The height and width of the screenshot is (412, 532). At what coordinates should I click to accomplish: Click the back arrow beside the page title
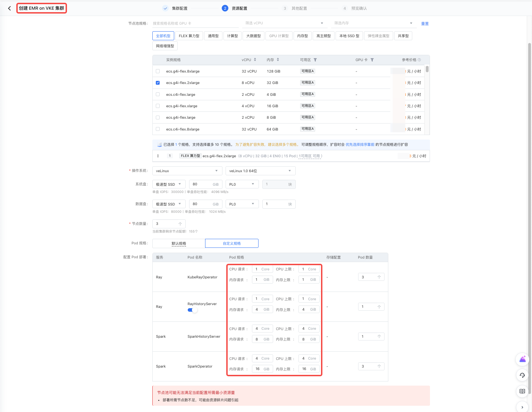tap(9, 8)
